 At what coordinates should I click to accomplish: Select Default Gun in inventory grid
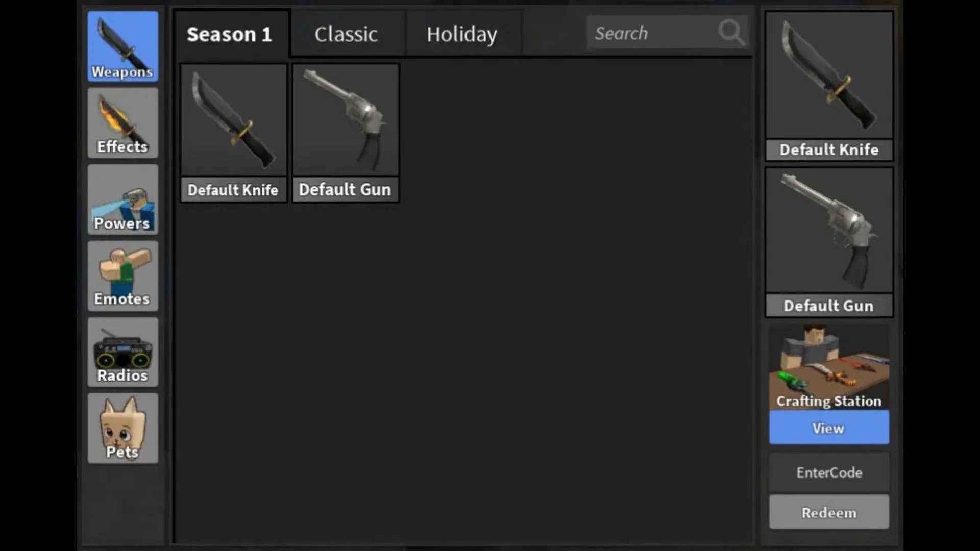click(346, 133)
